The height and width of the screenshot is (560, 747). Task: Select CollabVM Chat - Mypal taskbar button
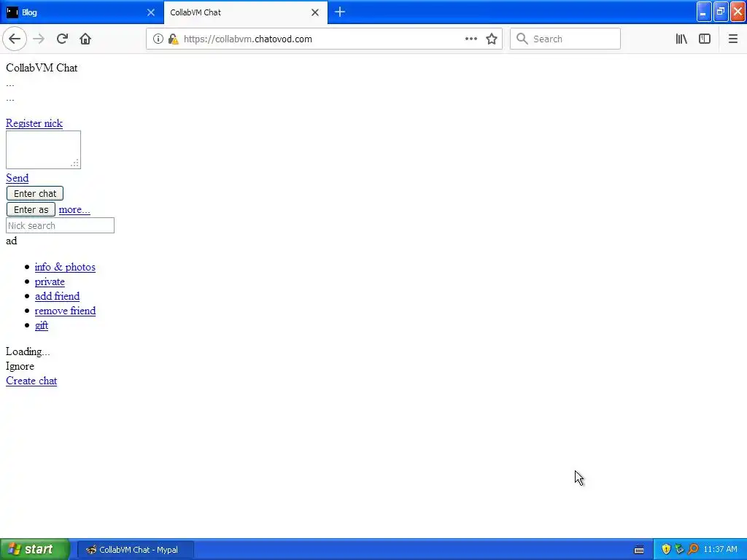(x=135, y=550)
